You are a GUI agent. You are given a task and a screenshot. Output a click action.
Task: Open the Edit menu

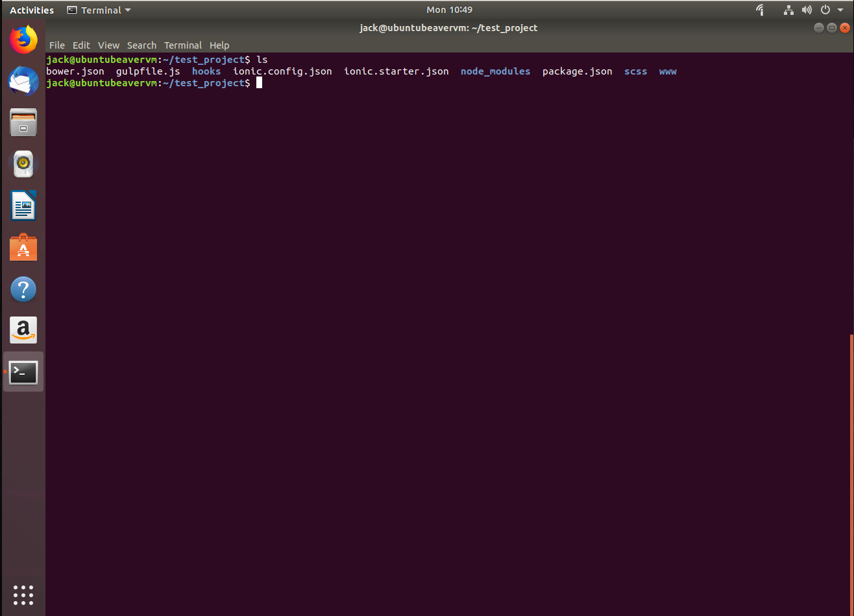coord(81,45)
